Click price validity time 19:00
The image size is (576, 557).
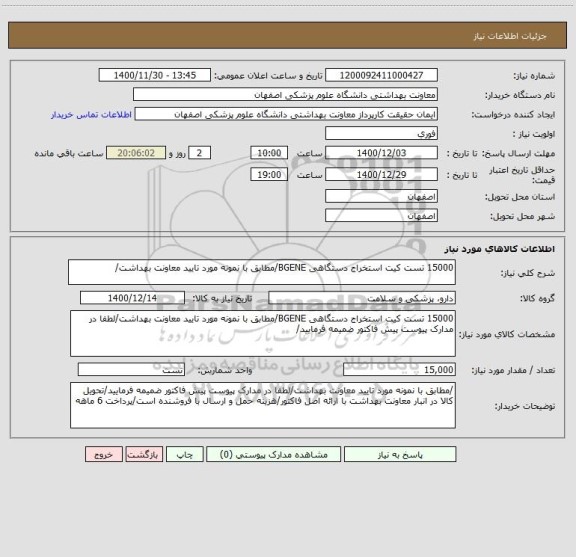tap(269, 175)
